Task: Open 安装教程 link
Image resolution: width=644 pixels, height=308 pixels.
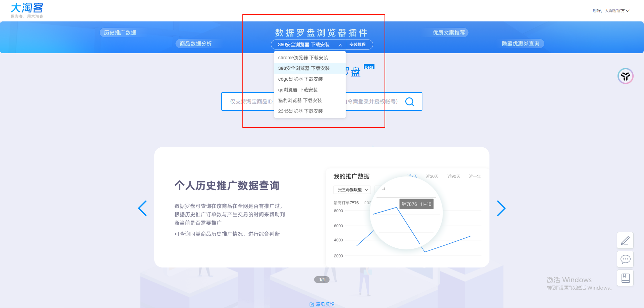Action: 357,45
